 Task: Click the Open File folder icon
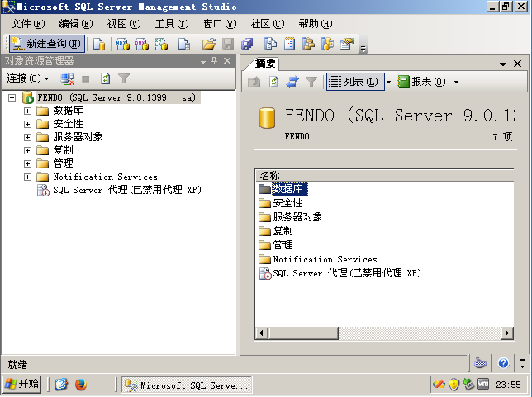pos(209,44)
